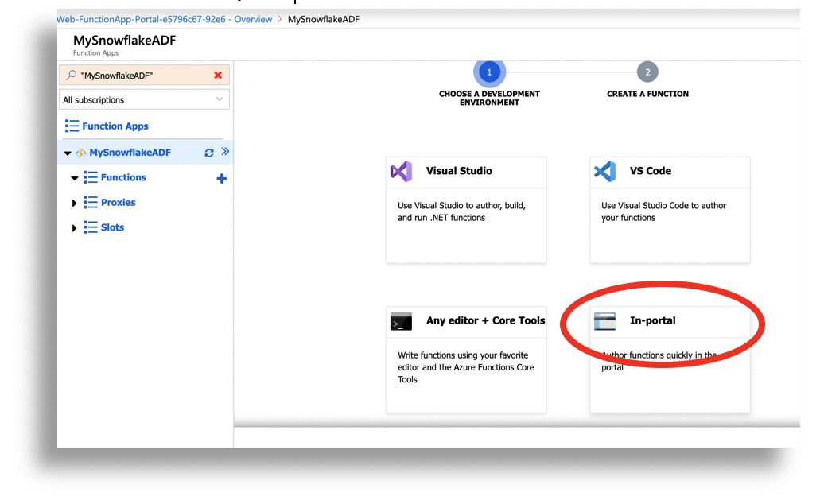Expand the Slots node
824x504 pixels.
pos(75,228)
